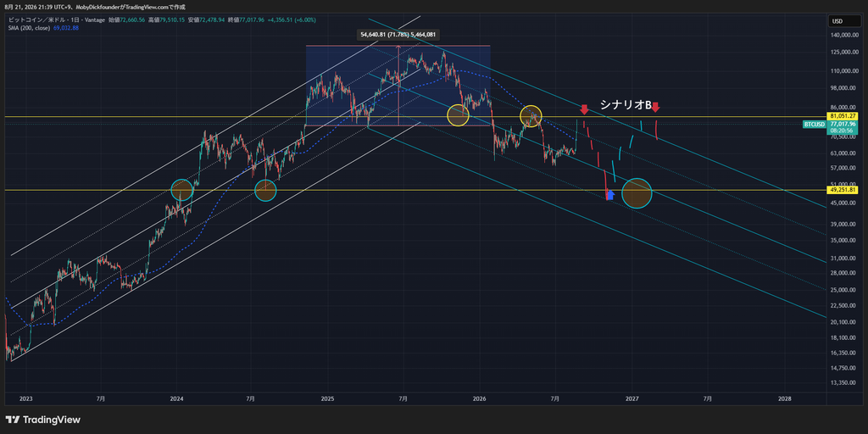Click the SMA value 69,032.88
The height and width of the screenshot is (434, 868).
pos(66,28)
